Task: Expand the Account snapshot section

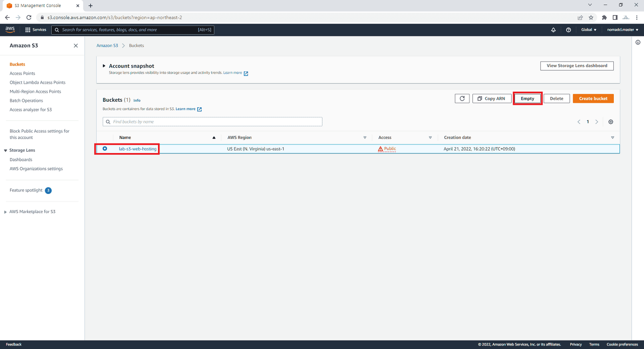Action: 104,66
